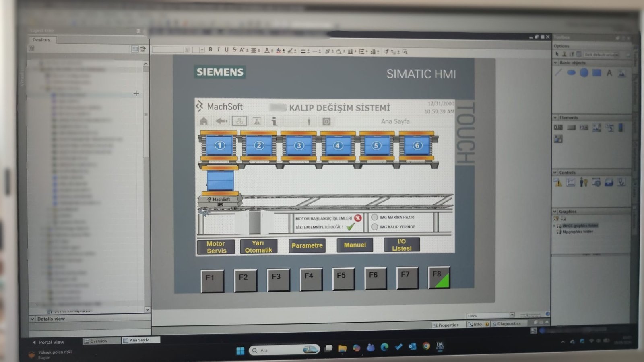644x362 pixels.
Task: Toggle italic text formatting in toolbar
Action: coord(219,50)
